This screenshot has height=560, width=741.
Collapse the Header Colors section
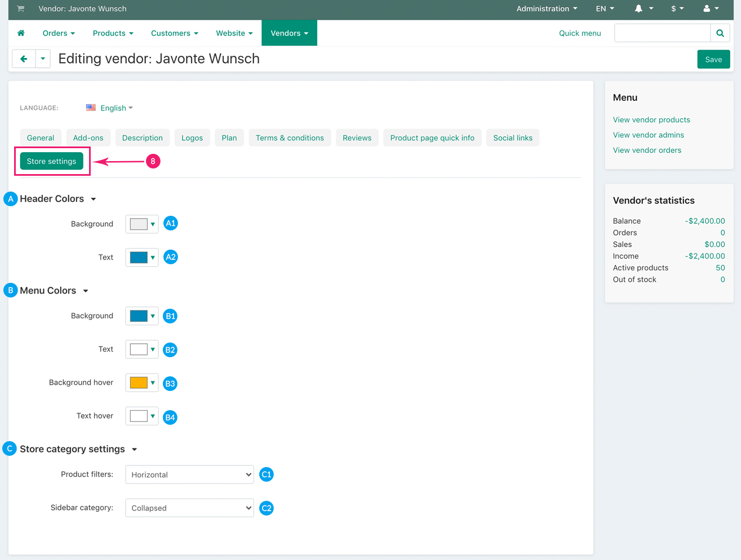pos(58,199)
